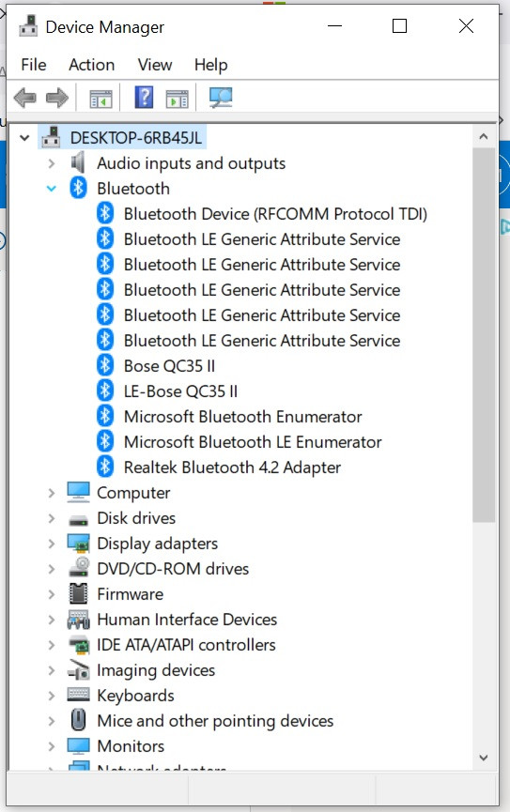Expand Mice and other pointing devices

click(x=52, y=721)
